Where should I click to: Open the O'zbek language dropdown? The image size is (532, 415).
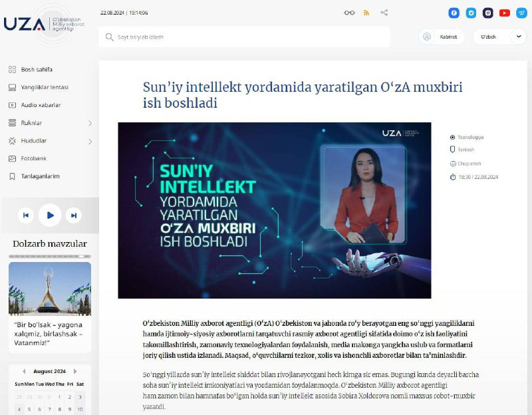(x=500, y=37)
